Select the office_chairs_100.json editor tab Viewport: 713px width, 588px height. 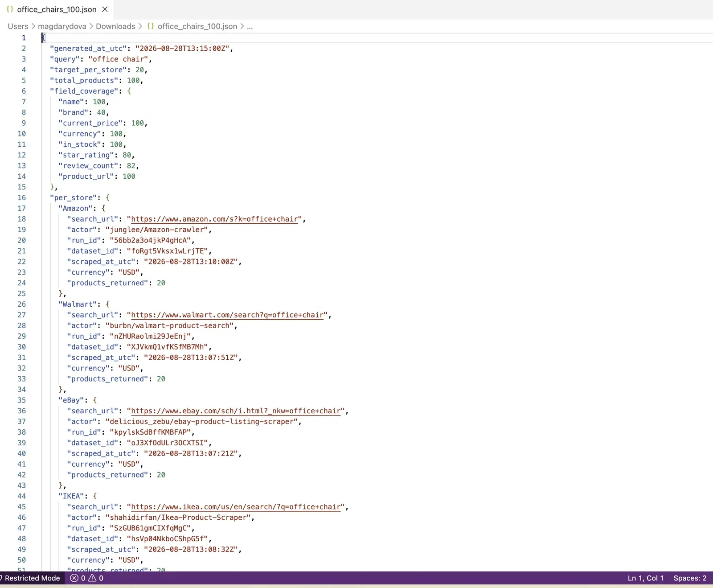coord(57,9)
